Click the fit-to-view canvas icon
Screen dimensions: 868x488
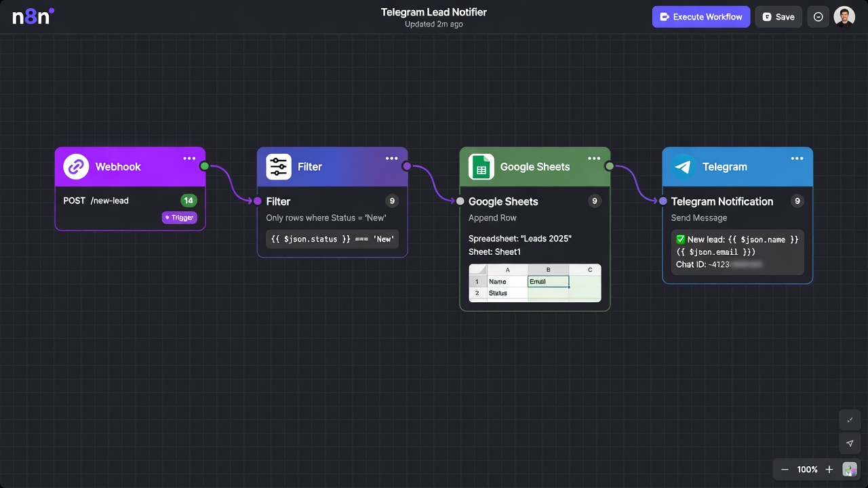pyautogui.click(x=850, y=420)
